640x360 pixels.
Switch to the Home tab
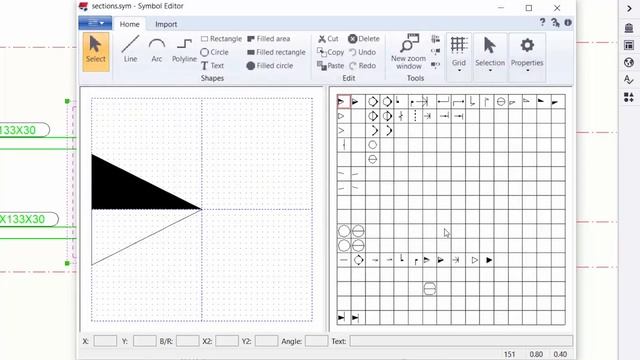click(x=129, y=24)
